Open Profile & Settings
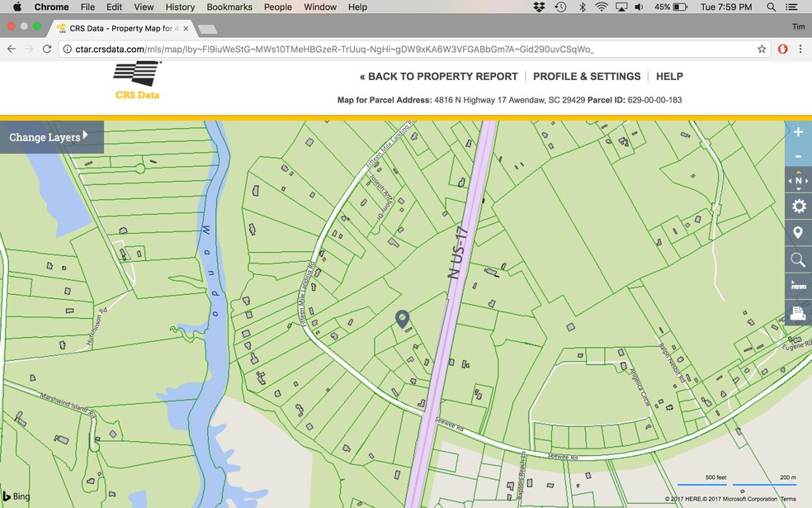Image resolution: width=812 pixels, height=508 pixels. (x=587, y=76)
